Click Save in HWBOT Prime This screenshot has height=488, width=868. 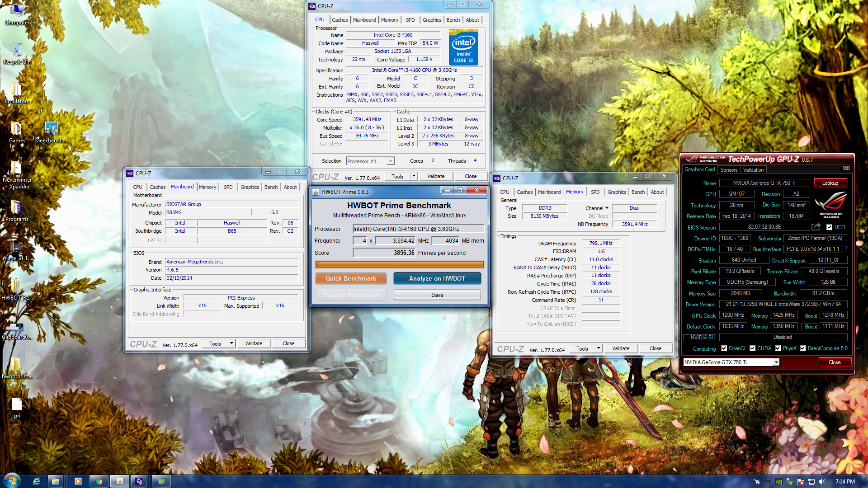[437, 295]
